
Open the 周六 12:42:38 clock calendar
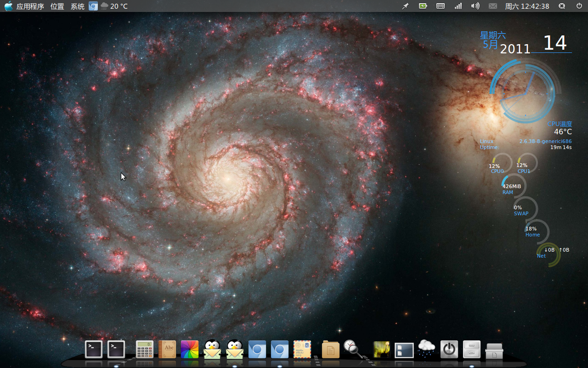click(x=527, y=6)
